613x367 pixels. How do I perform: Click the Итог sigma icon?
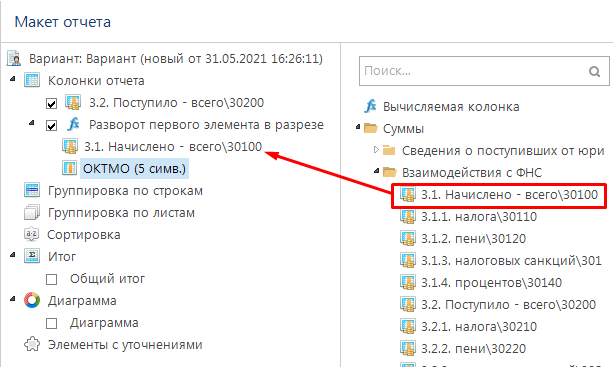(x=32, y=256)
